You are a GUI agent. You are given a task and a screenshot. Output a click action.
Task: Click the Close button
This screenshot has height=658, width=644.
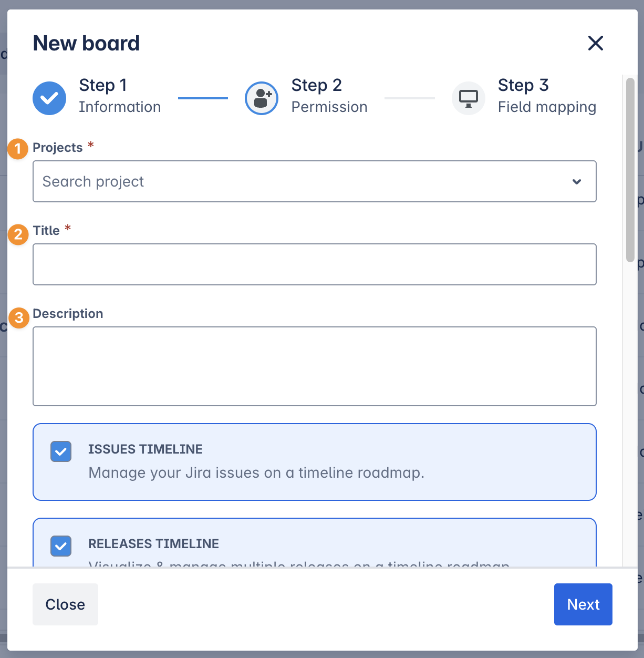pos(65,604)
